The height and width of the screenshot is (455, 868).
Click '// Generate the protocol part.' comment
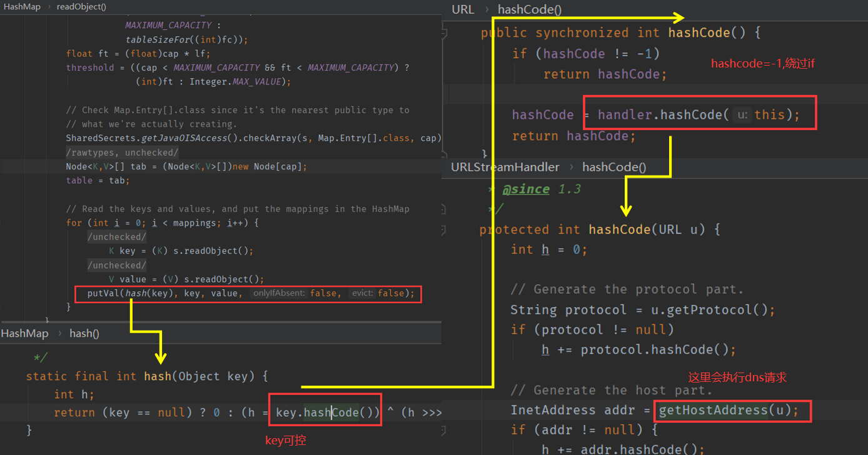(x=627, y=289)
